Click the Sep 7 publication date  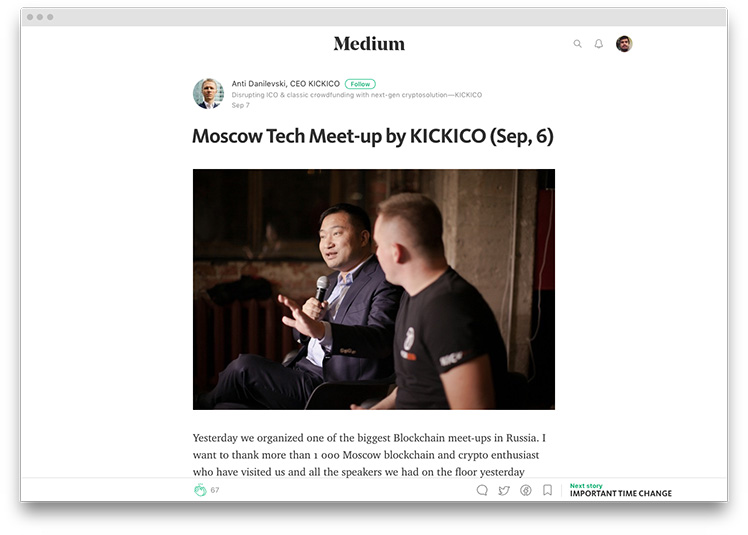pos(240,105)
